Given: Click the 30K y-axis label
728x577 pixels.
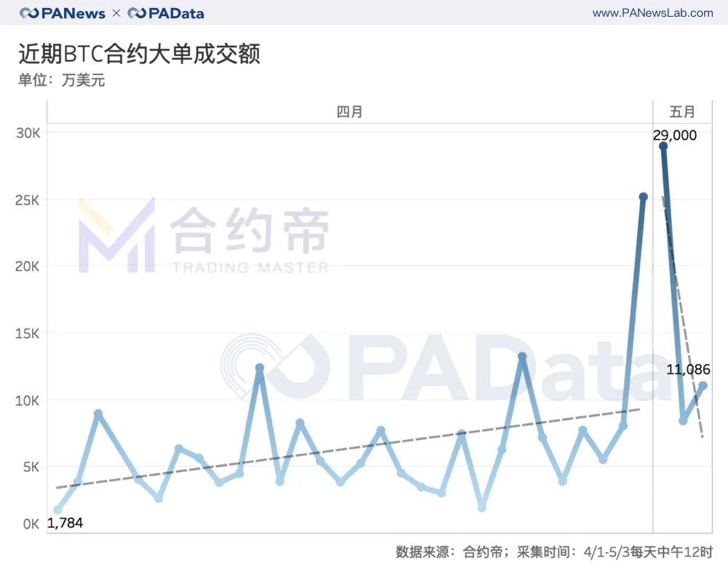Looking at the screenshot, I should [28, 133].
